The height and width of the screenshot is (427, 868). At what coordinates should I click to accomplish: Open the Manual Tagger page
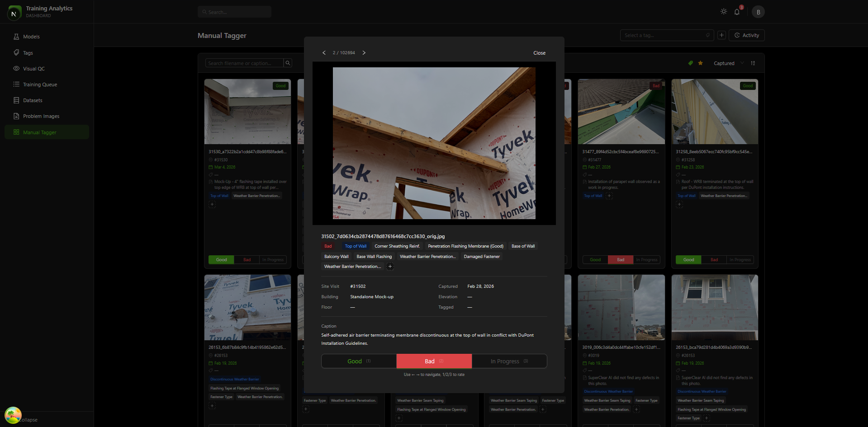47,132
